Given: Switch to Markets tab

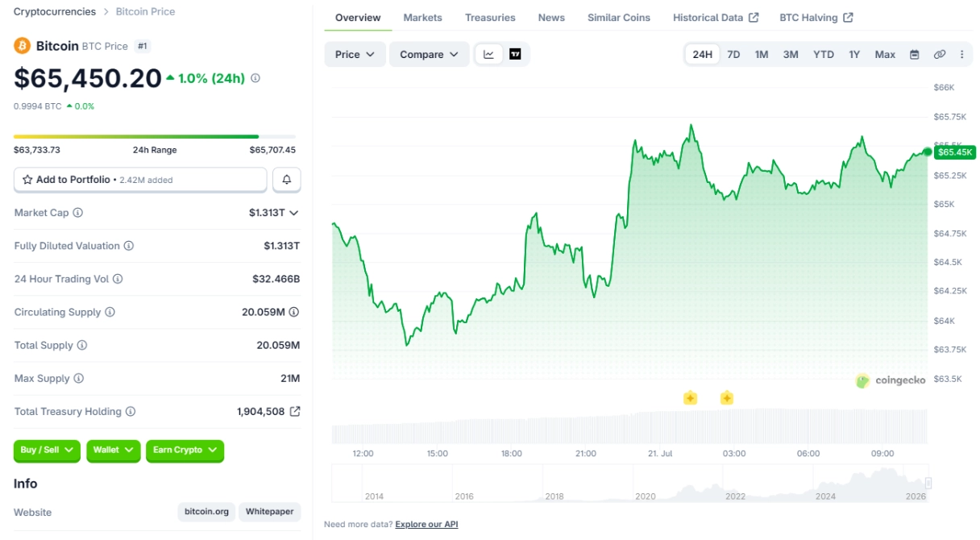Looking at the screenshot, I should coord(422,18).
